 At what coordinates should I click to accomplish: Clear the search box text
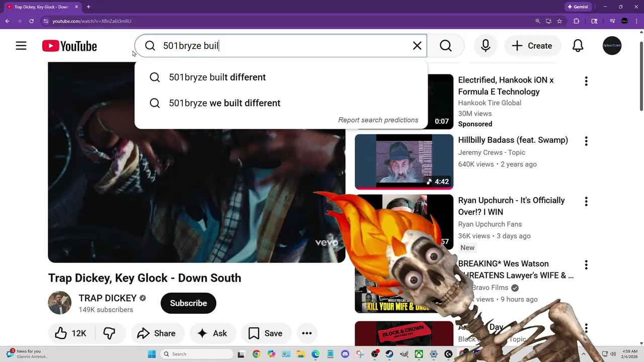pyautogui.click(x=417, y=46)
